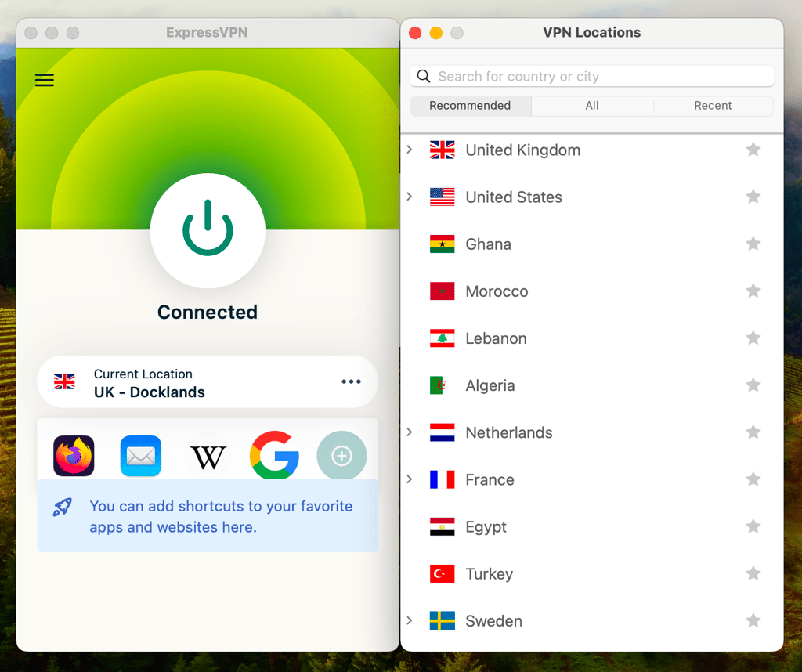Connect to Turkey location
The height and width of the screenshot is (672, 802).
(489, 574)
